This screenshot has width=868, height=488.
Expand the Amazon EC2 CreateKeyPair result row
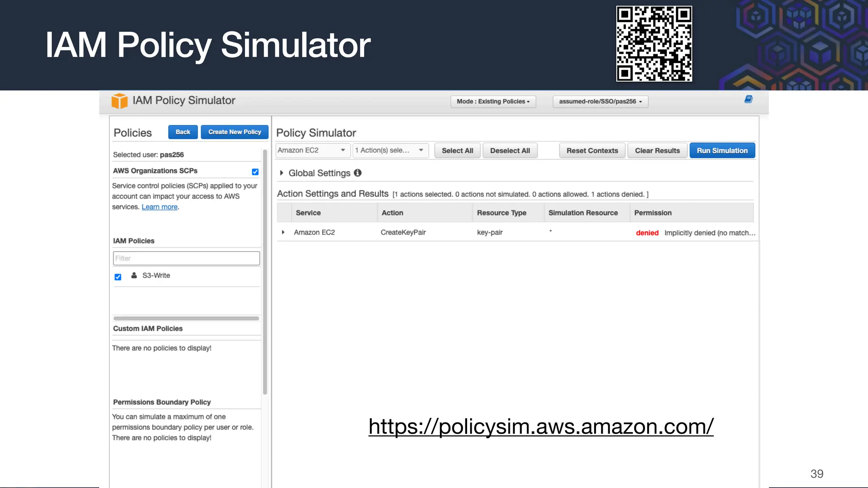click(x=283, y=232)
